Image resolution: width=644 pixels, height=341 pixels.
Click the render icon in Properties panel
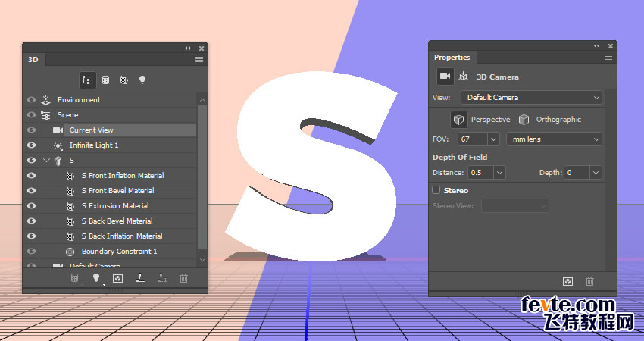pos(567,281)
